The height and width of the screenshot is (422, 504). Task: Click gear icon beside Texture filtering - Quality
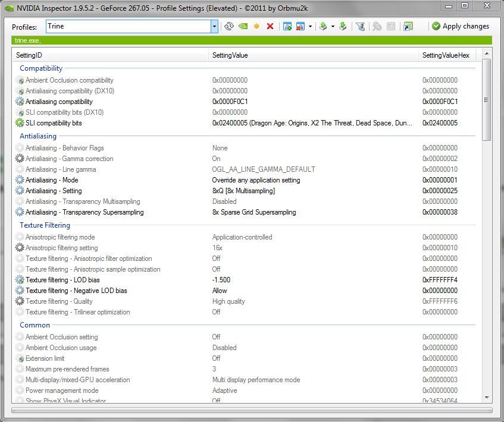20,301
